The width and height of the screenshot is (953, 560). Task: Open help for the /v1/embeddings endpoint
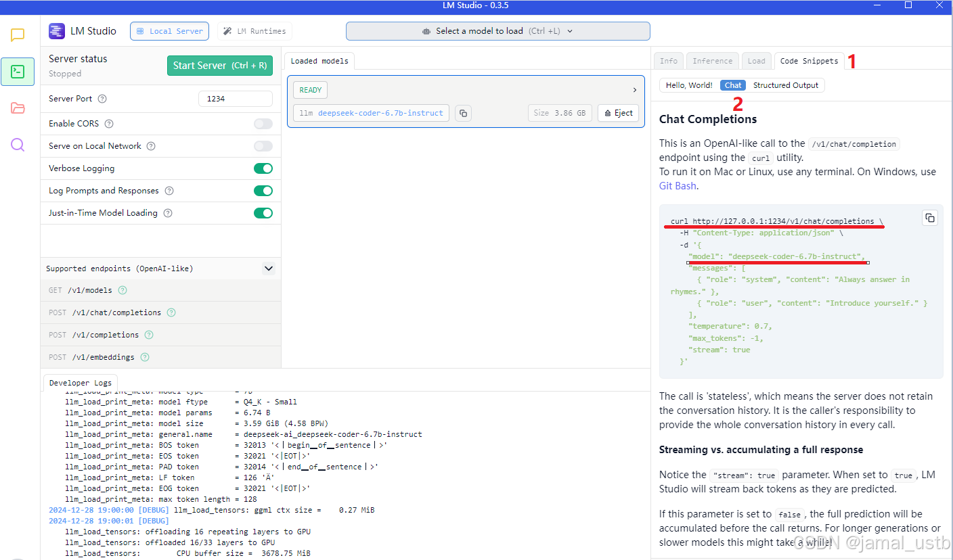pyautogui.click(x=143, y=356)
